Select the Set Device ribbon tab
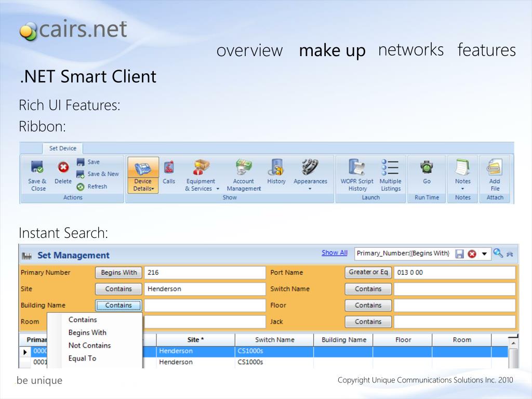Viewport: 532px width, 399px height. pyautogui.click(x=63, y=148)
